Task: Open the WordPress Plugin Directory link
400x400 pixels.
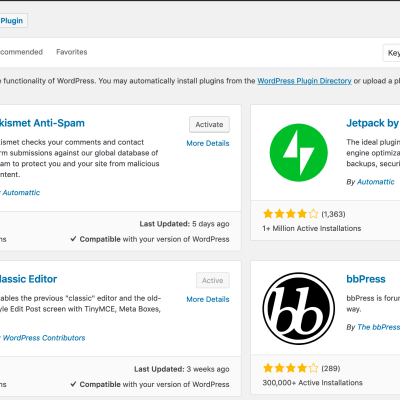Action: [x=304, y=81]
